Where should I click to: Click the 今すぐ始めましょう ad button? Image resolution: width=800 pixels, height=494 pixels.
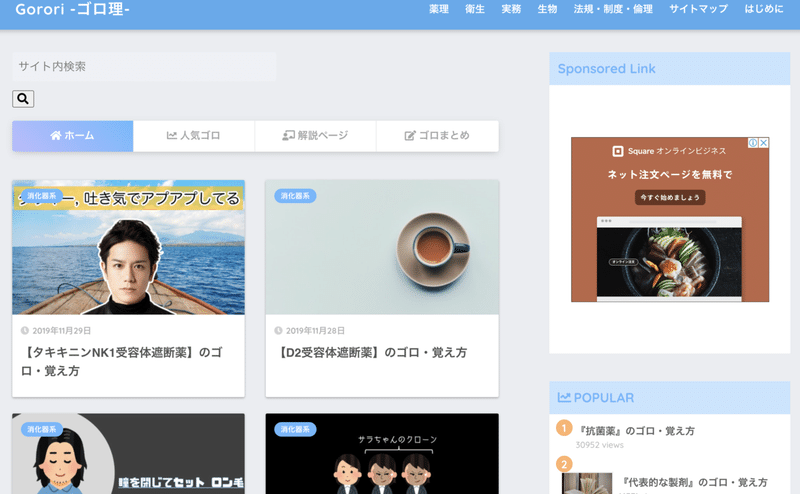tap(670, 197)
